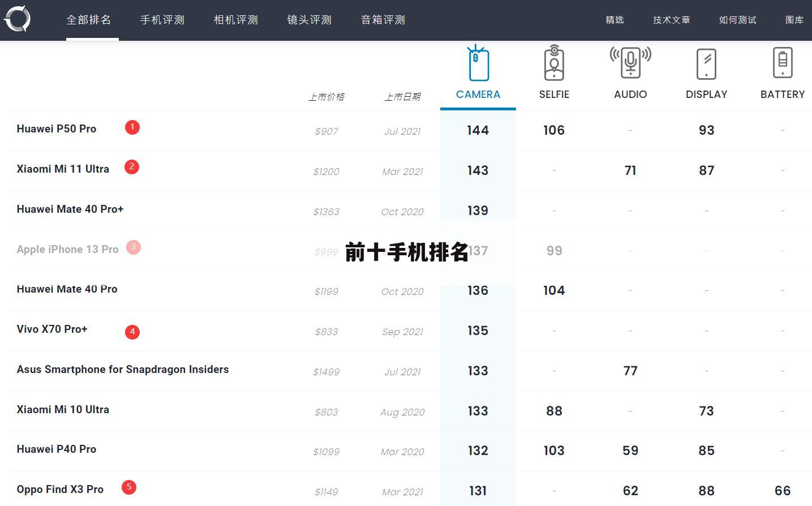Click camera score 132 for Huawei P40 Pro
Screen dimensions: 812x506
tap(478, 451)
